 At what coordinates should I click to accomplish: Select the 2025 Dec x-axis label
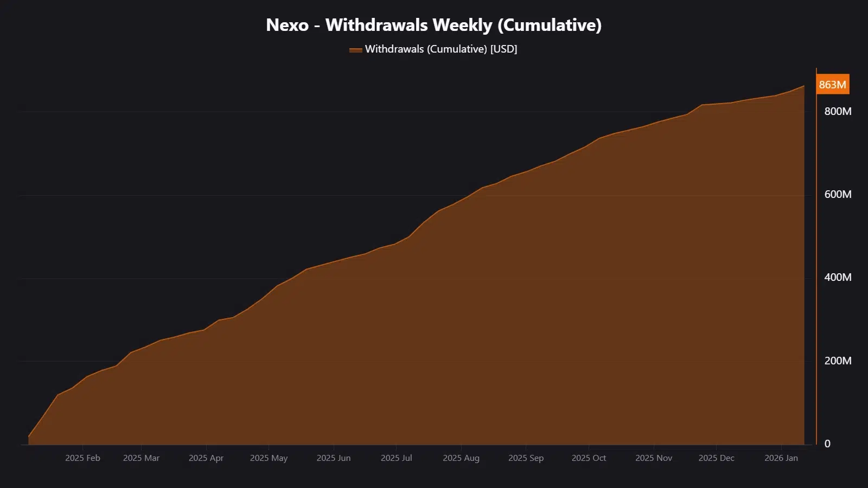tap(717, 458)
